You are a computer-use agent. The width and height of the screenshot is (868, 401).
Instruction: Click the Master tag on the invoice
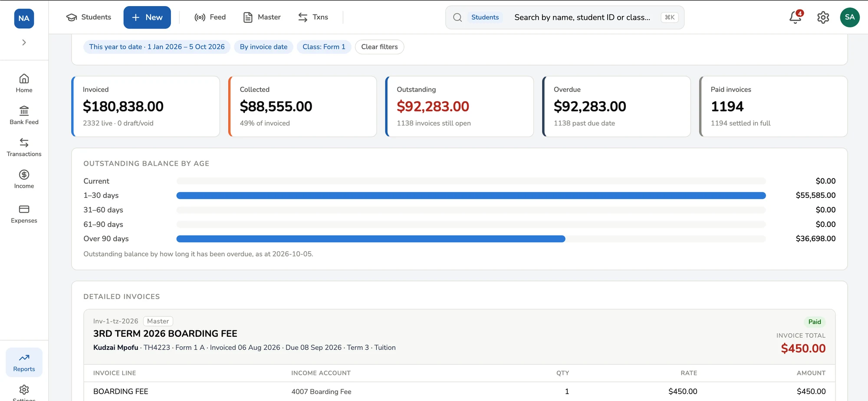(158, 321)
